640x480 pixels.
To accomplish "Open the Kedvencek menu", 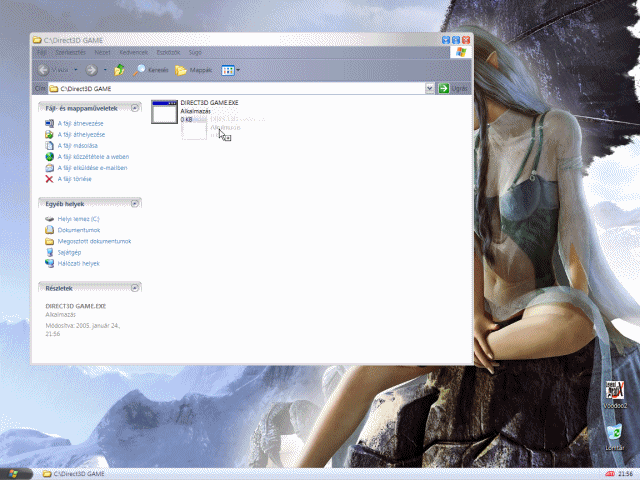I will point(133,52).
